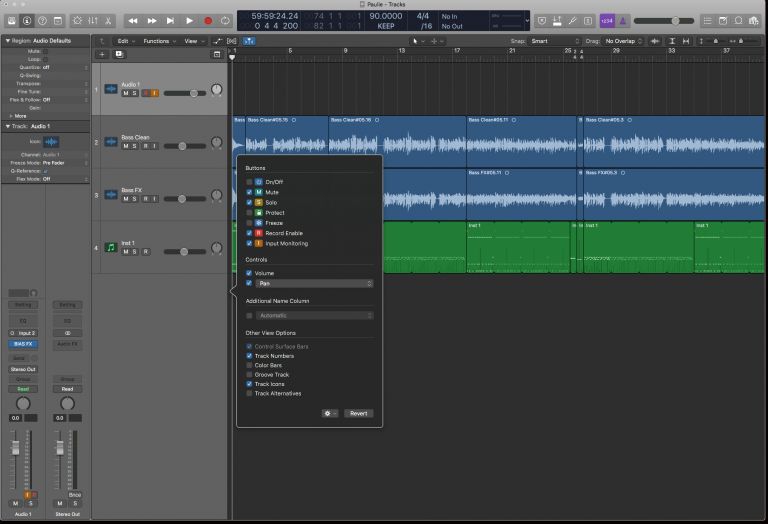Click Stereo Out output slot in channel strip
768x524 pixels.
23,369
